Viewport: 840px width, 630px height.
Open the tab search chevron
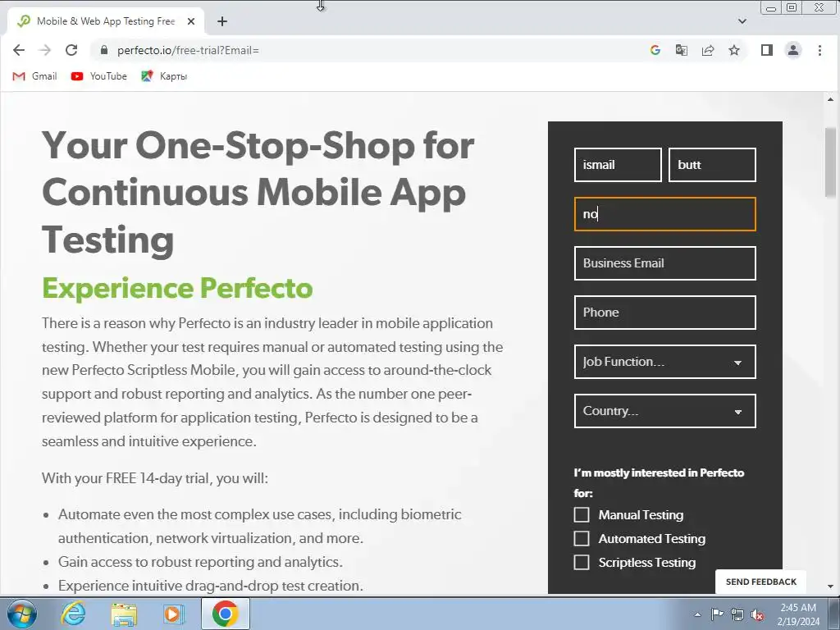tap(742, 21)
